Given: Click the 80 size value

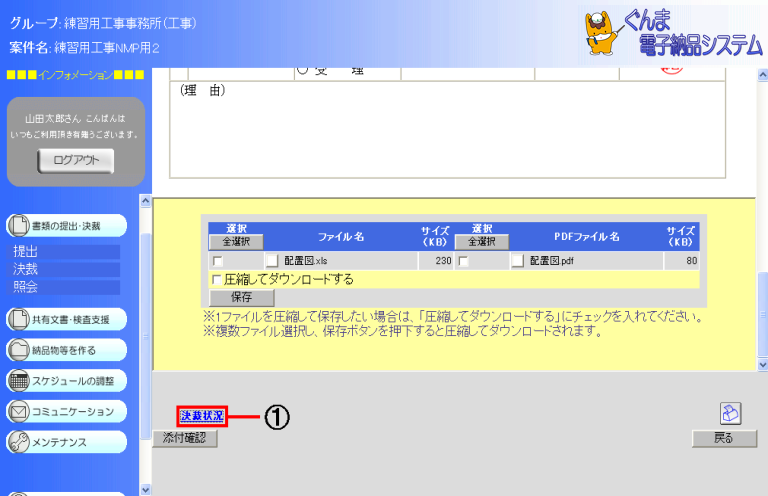Looking at the screenshot, I should click(692, 261).
